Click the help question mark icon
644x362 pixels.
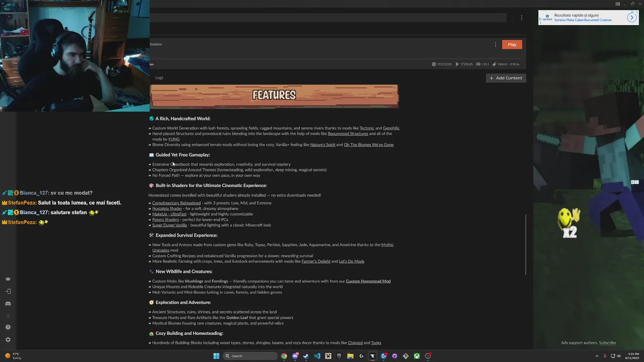pos(8,327)
